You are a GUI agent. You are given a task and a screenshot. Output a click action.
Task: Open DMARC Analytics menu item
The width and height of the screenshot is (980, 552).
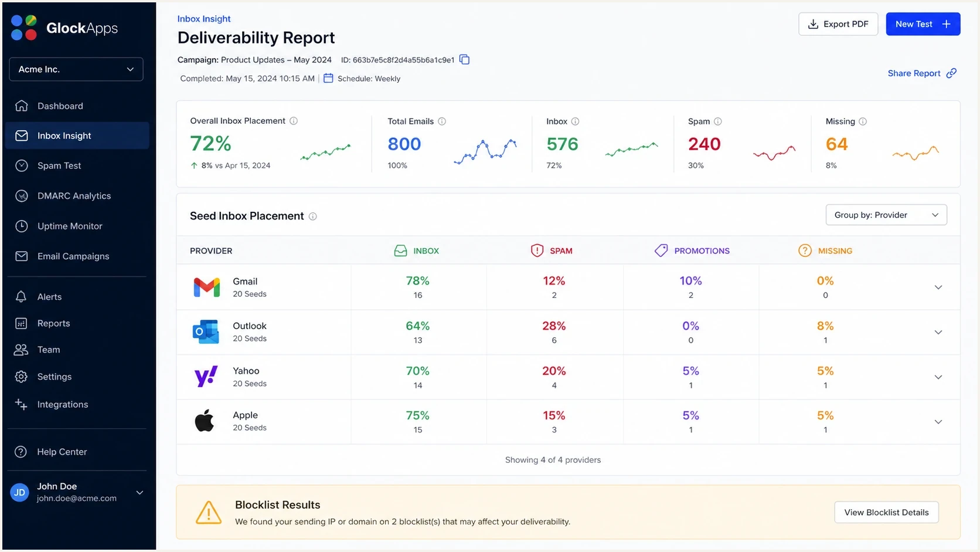tap(77, 196)
